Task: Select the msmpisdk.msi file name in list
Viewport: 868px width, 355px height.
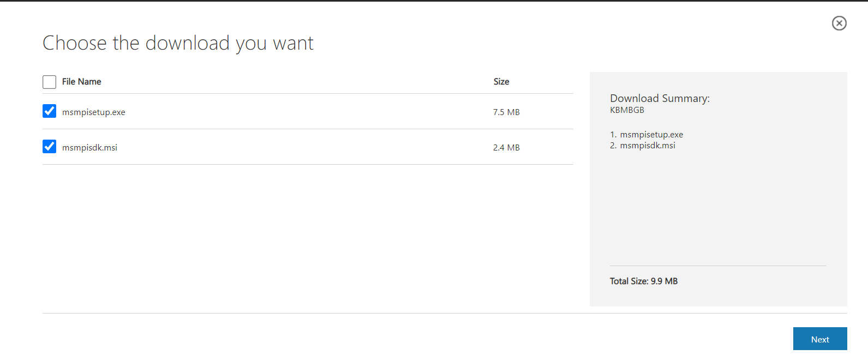Action: click(x=89, y=148)
